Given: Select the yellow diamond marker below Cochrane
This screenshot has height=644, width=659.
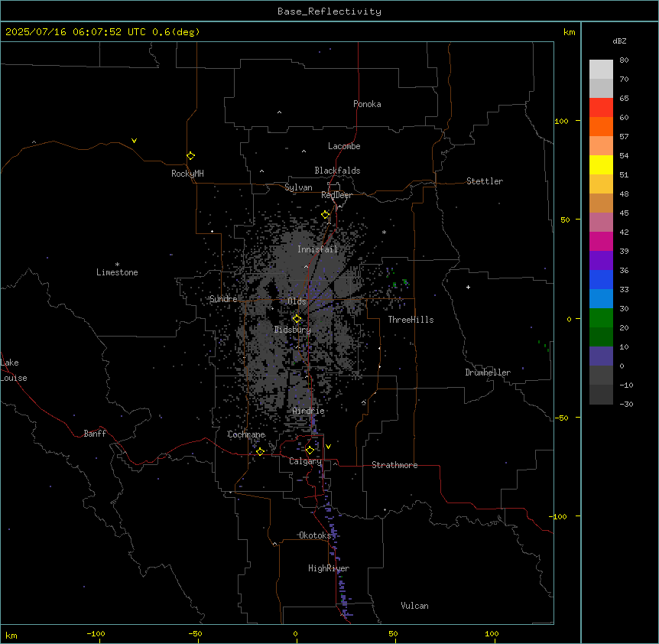Looking at the screenshot, I should coord(260,452).
